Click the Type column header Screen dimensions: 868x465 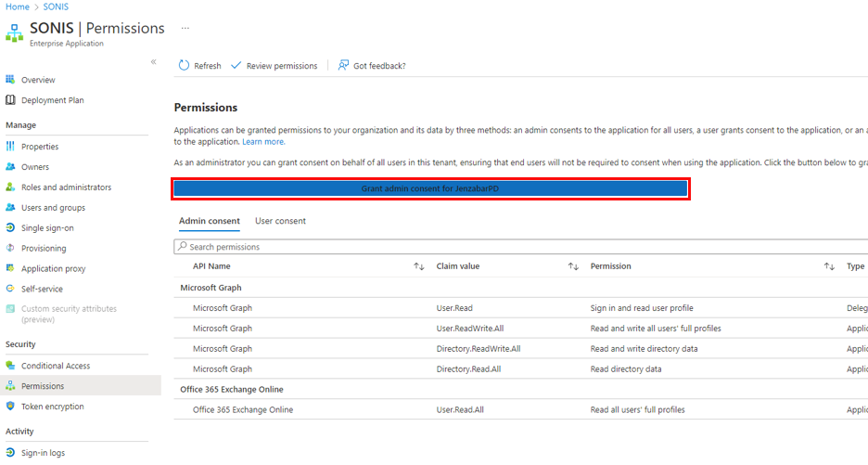coord(855,266)
